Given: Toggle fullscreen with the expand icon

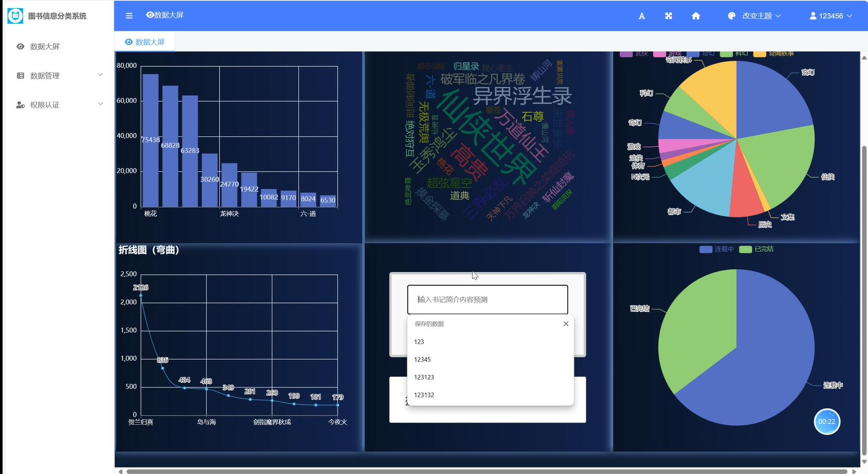Looking at the screenshot, I should pyautogui.click(x=668, y=16).
